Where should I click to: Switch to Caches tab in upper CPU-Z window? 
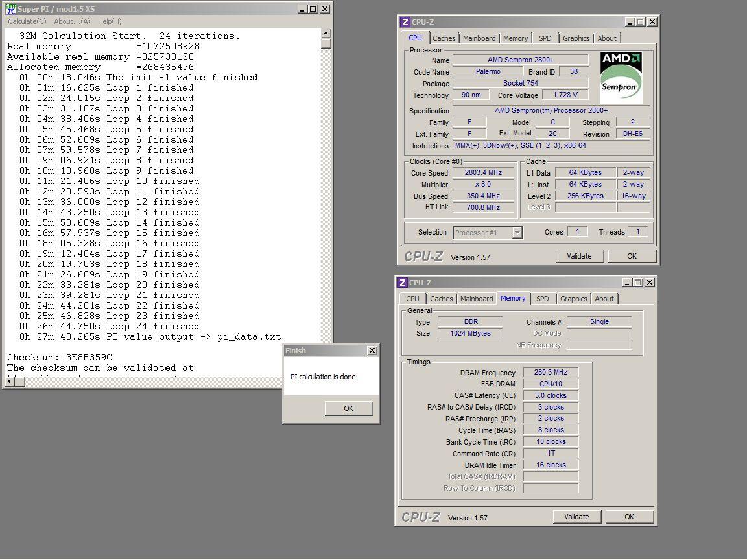point(444,38)
